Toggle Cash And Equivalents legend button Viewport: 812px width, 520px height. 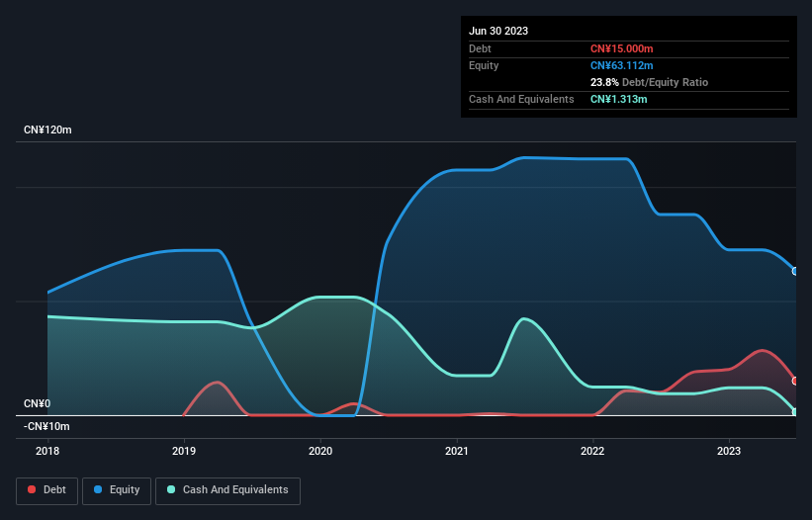tap(227, 490)
